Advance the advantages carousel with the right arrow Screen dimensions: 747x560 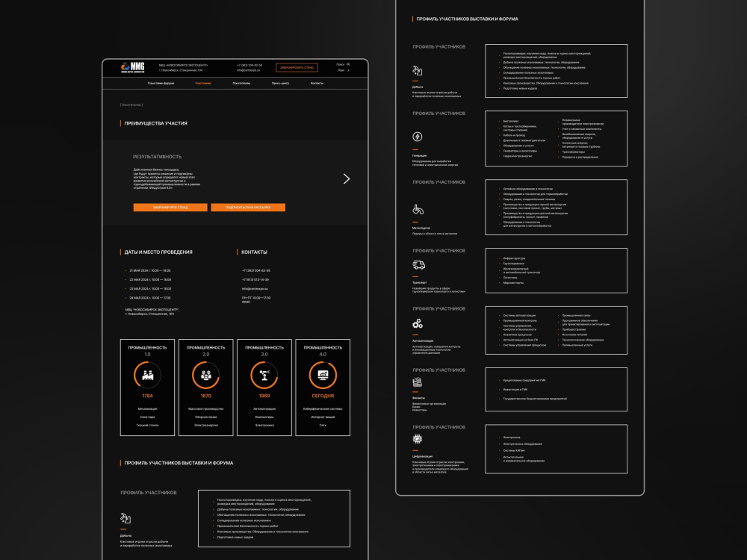[x=347, y=178]
